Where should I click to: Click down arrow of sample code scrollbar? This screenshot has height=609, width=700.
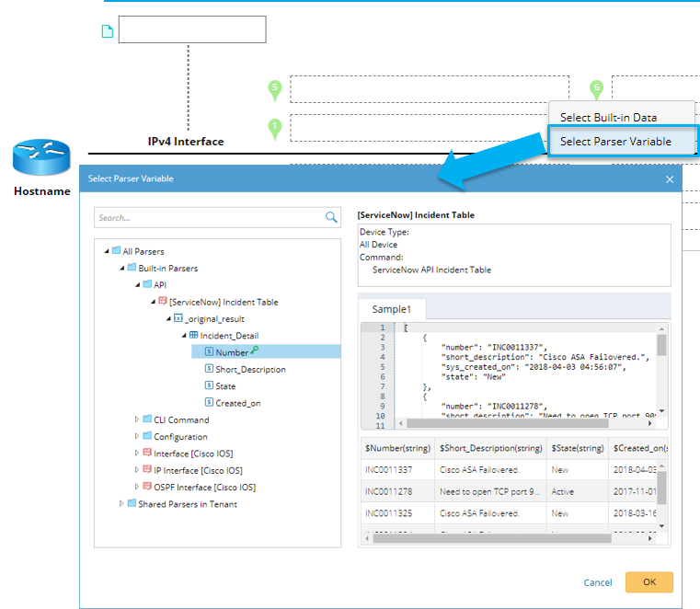point(661,411)
